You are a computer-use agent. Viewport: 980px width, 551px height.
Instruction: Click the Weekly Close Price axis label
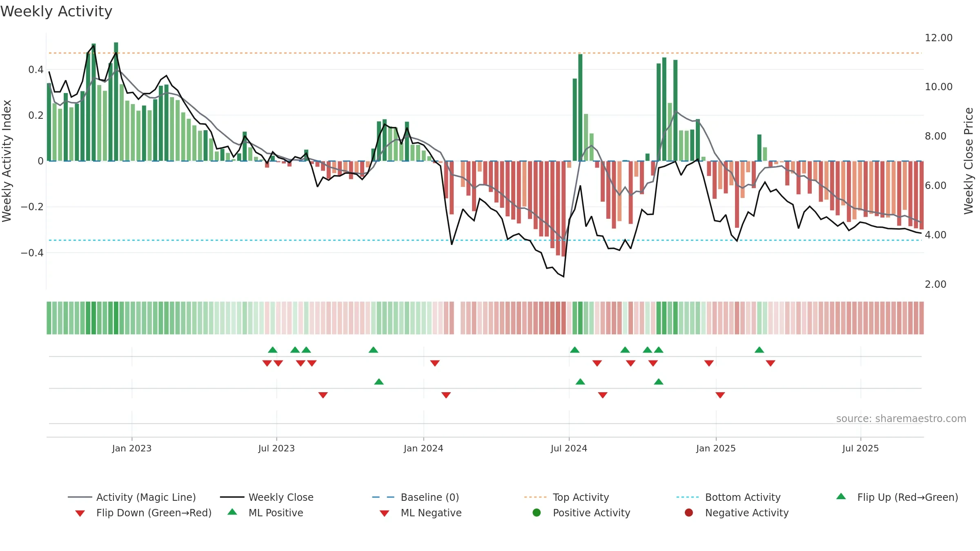coord(969,161)
